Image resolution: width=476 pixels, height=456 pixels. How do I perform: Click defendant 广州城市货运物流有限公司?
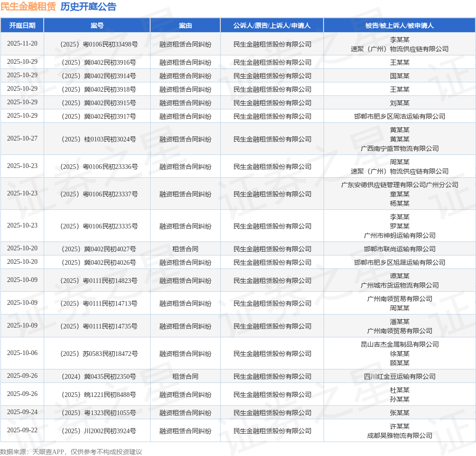399,285
